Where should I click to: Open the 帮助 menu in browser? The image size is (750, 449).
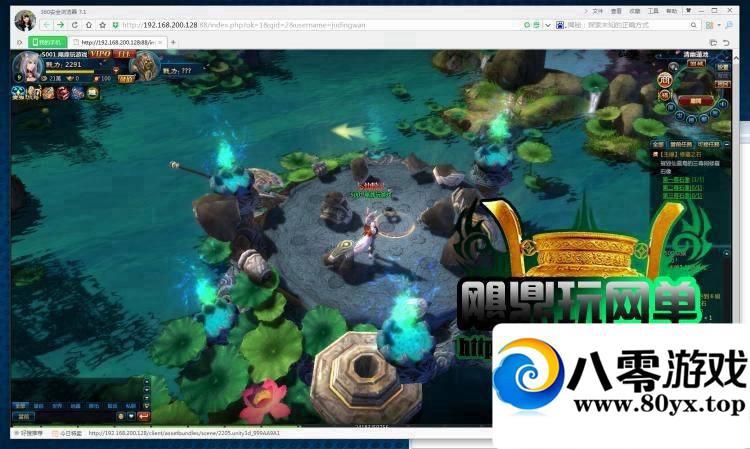pyautogui.click(x=672, y=11)
